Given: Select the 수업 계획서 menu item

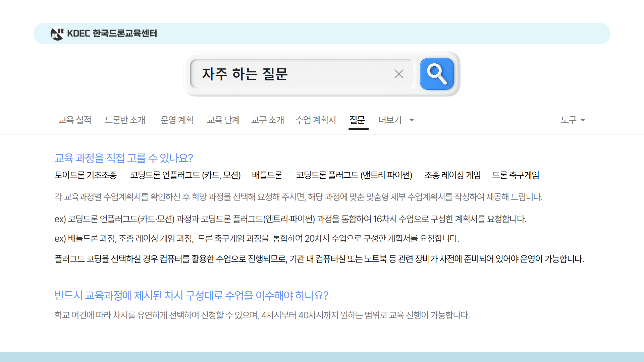Looking at the screenshot, I should tap(316, 120).
